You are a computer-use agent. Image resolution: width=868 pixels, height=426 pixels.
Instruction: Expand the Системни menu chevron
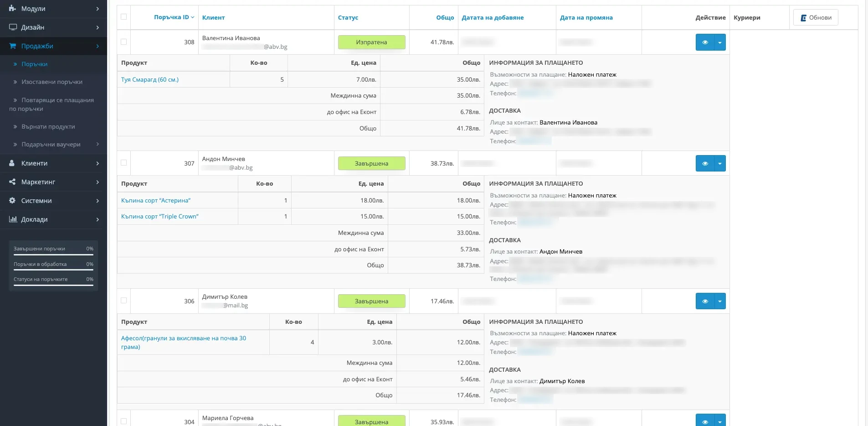pos(98,201)
